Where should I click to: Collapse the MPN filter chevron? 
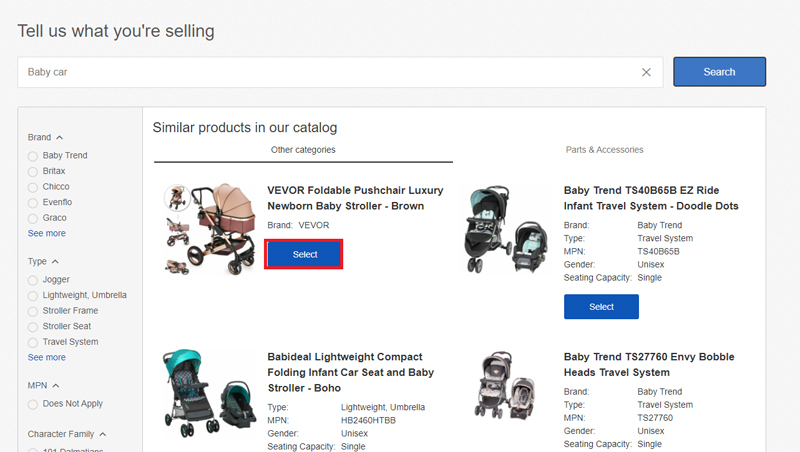click(x=56, y=385)
